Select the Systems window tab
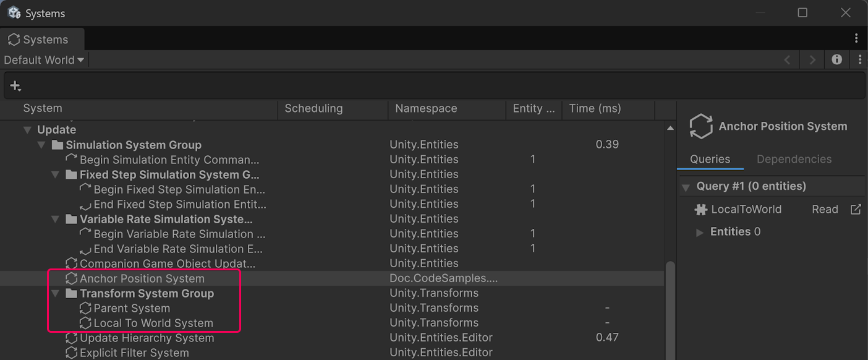The image size is (868, 360). click(42, 40)
